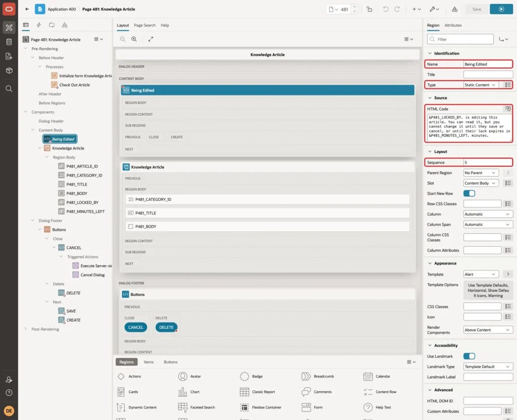The height and width of the screenshot is (420, 517).
Task: Open the Landmark Type dropdown
Action: coord(488,366)
